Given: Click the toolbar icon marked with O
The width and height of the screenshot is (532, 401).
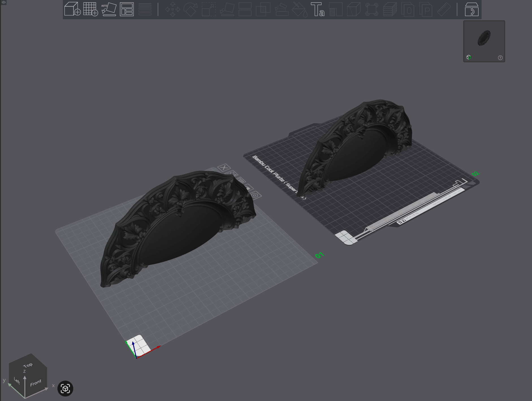Looking at the screenshot, I should 408,9.
